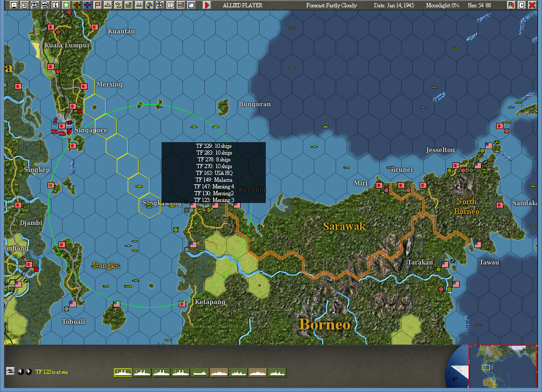The height and width of the screenshot is (392, 542).
Task: Click the single yellow ship toolbar icon
Action: click(107, 5)
